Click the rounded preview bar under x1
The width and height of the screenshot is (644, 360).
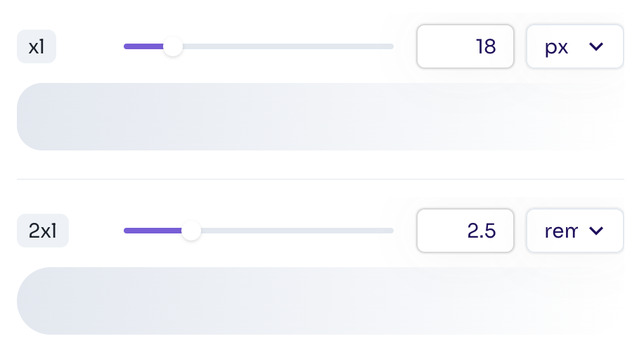coord(309,117)
